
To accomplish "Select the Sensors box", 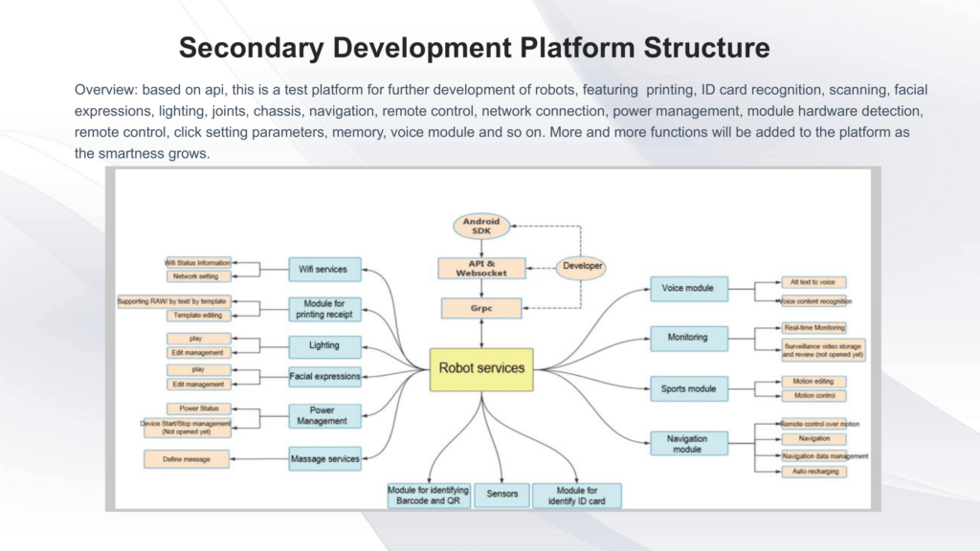I will click(x=501, y=495).
